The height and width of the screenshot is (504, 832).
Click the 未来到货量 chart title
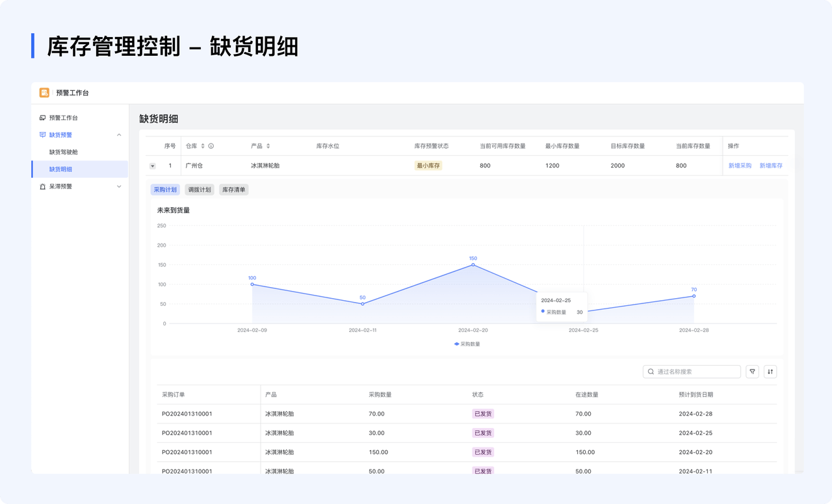tap(174, 210)
